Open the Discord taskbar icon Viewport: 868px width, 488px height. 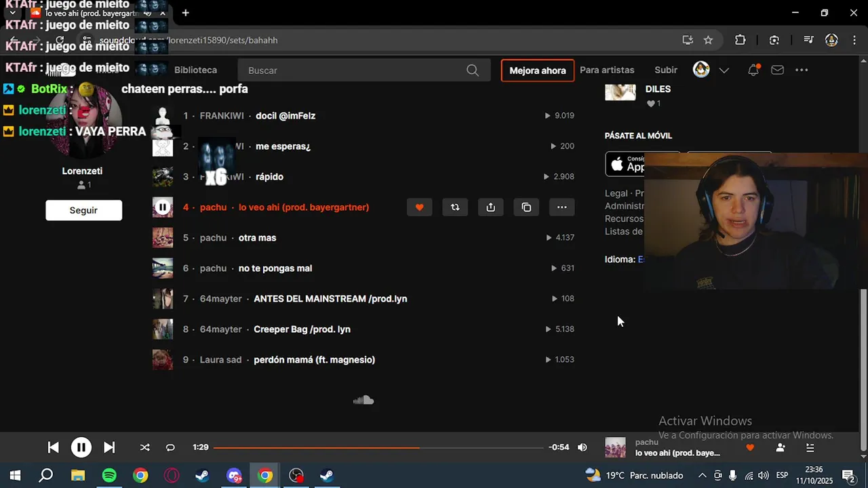[234, 476]
